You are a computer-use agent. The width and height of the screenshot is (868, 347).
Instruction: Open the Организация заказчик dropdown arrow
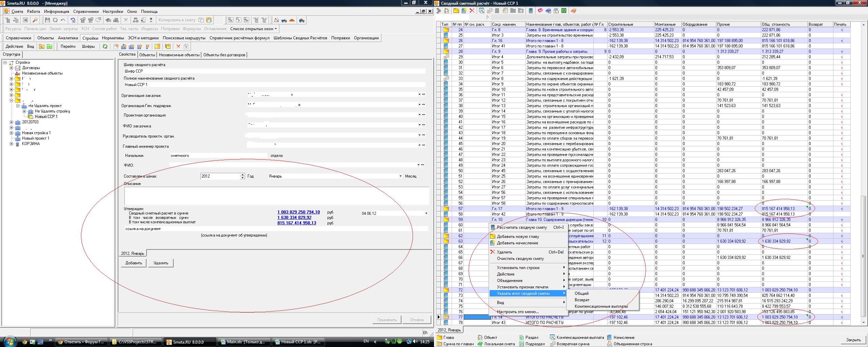(419, 95)
